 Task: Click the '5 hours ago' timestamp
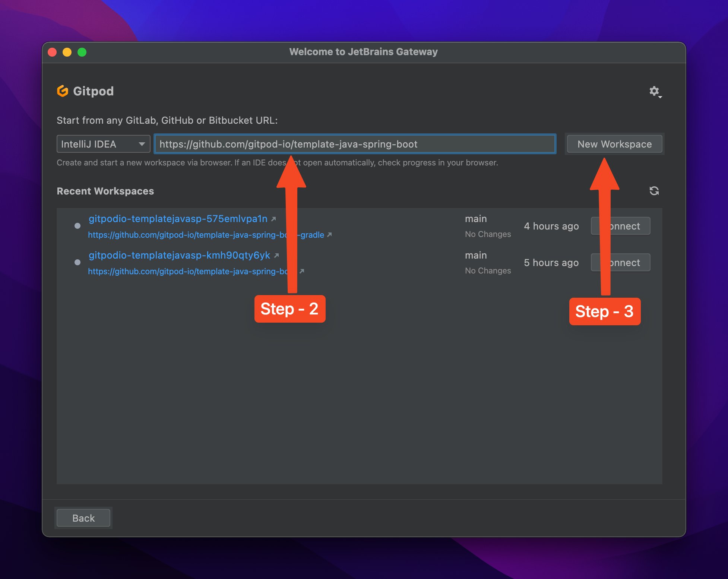click(551, 263)
